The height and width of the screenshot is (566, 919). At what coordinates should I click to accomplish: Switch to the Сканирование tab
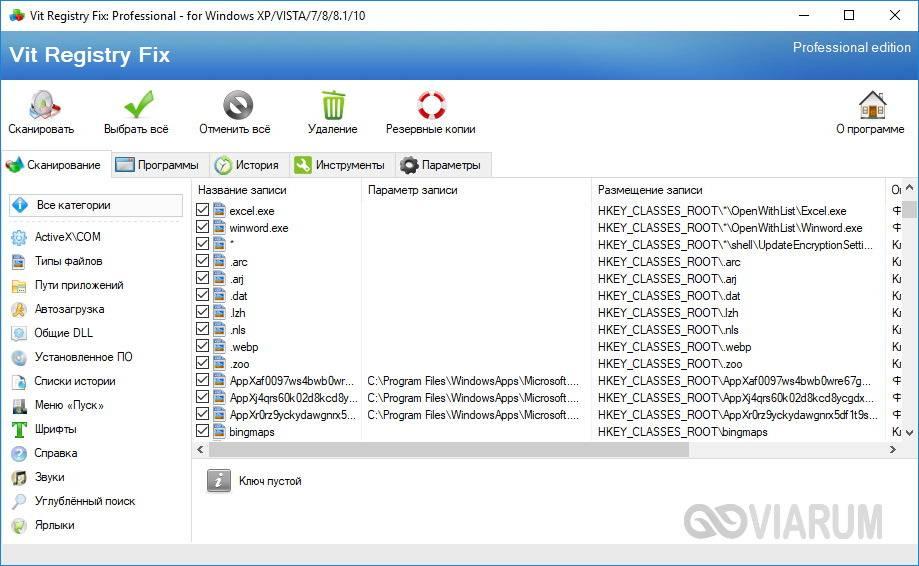(x=56, y=165)
